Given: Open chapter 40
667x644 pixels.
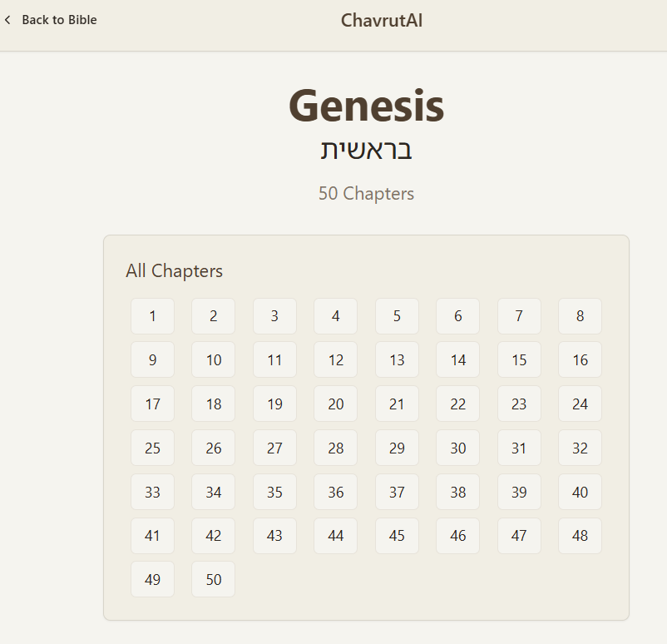Looking at the screenshot, I should pos(581,492).
